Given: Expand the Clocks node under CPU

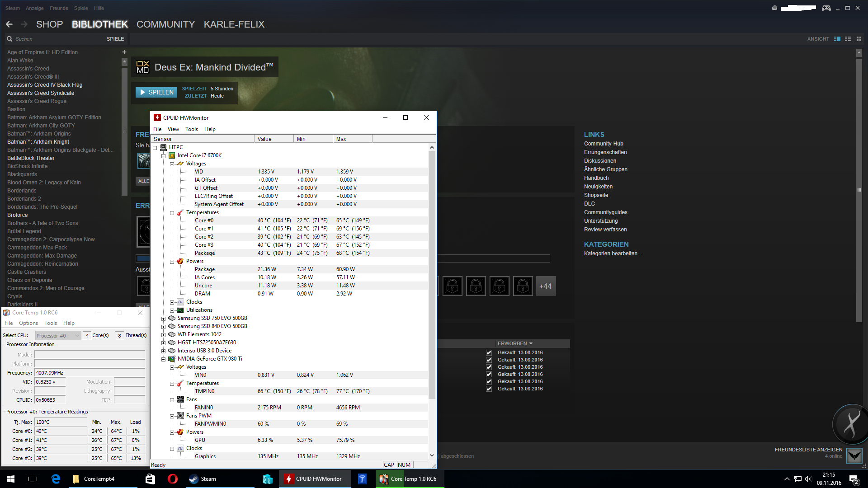Looking at the screenshot, I should [x=172, y=302].
